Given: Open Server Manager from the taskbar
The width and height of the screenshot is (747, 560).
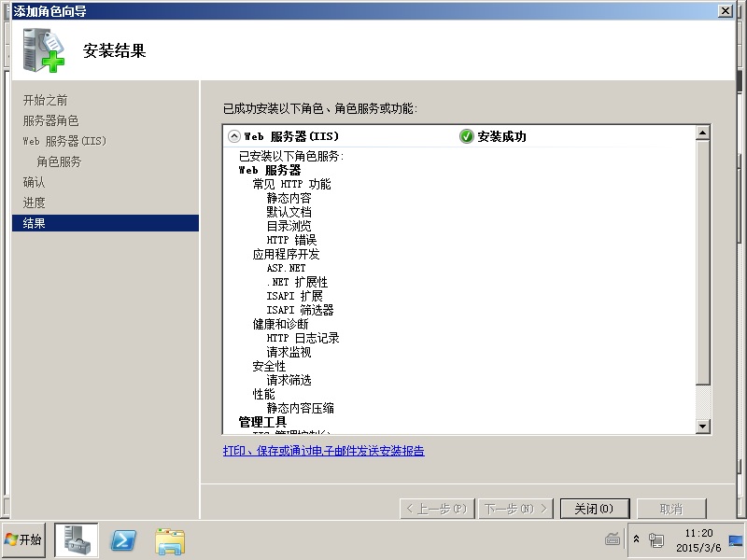Looking at the screenshot, I should coord(77,540).
